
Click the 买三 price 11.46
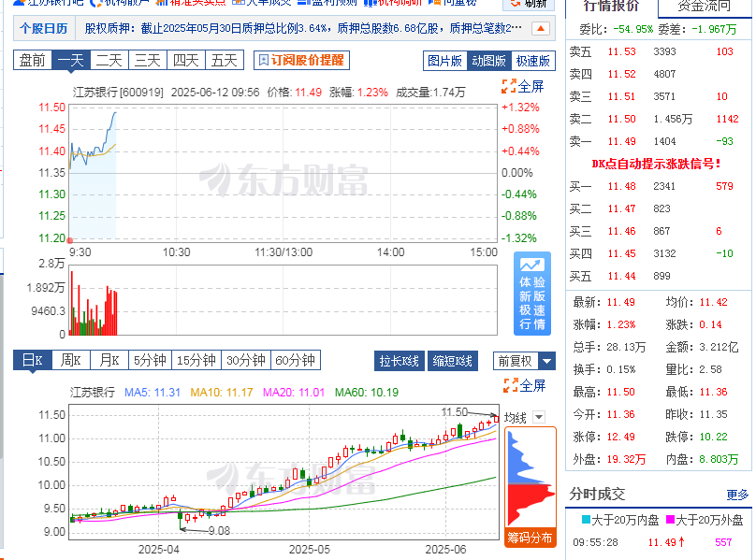pyautogui.click(x=621, y=231)
